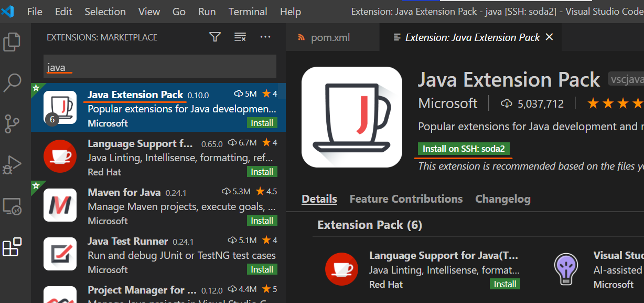Click the vscjava identifier badge
This screenshot has height=303, width=644.
(x=626, y=79)
